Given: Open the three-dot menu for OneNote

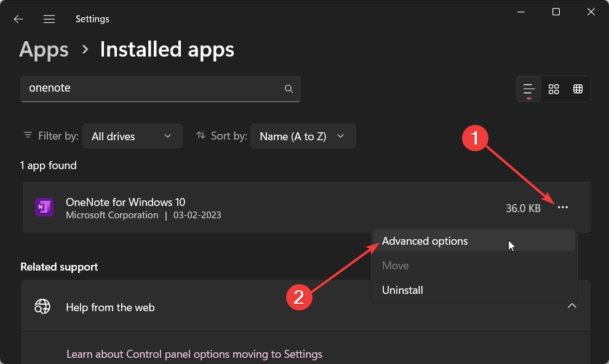Looking at the screenshot, I should pos(563,208).
